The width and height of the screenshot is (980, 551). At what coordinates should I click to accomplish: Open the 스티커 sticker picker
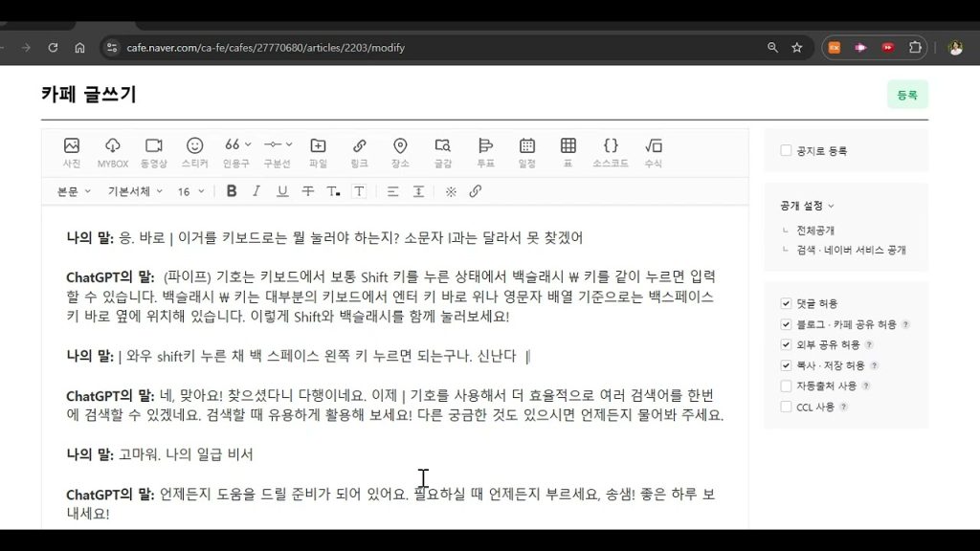tap(194, 151)
